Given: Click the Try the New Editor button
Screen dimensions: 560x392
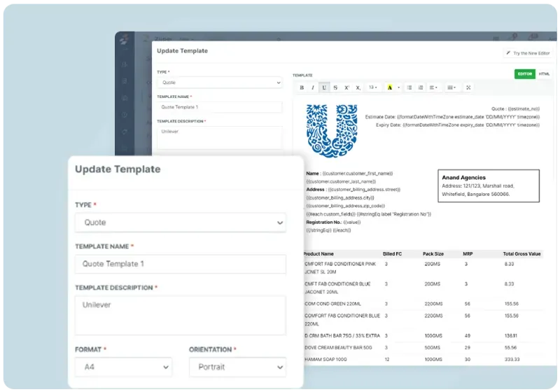Looking at the screenshot, I should coord(528,53).
